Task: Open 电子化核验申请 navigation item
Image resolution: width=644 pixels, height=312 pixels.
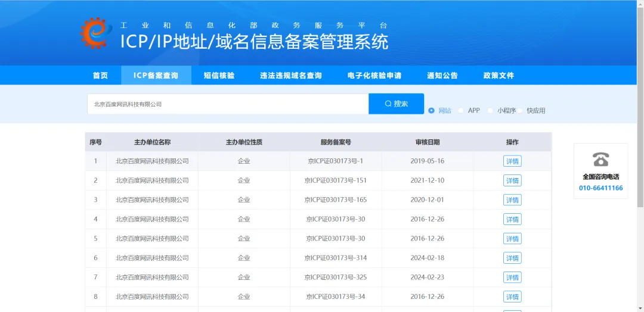Action: point(374,76)
